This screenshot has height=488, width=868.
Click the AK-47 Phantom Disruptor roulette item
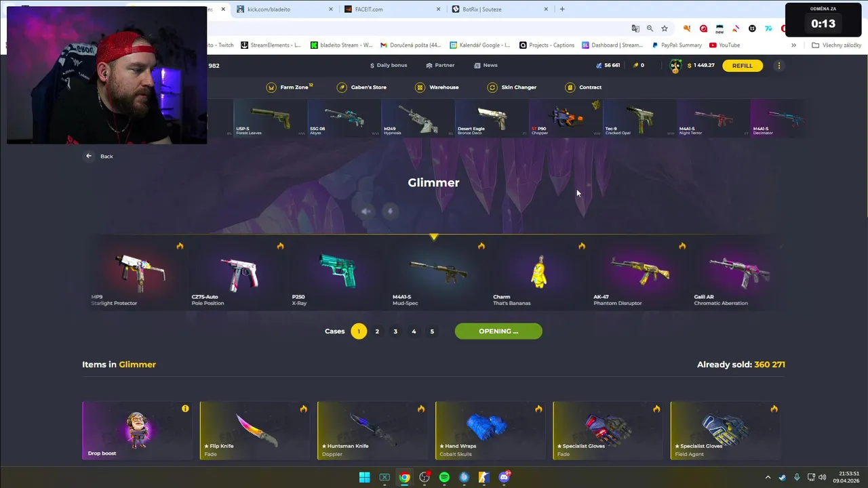(x=639, y=274)
